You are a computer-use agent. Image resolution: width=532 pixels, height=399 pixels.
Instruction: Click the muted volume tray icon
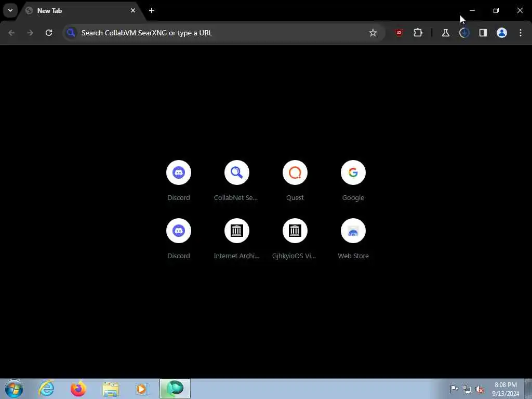[x=480, y=389]
